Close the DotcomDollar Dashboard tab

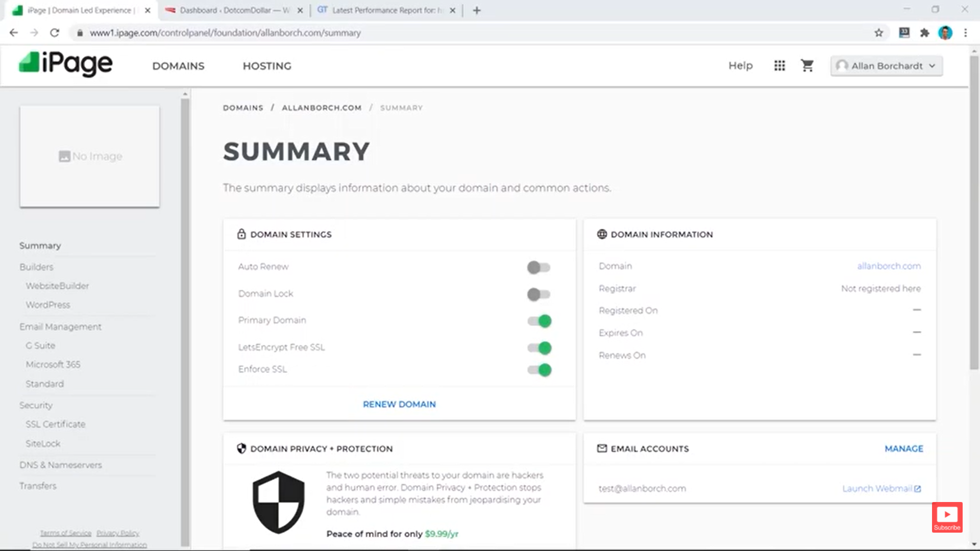pyautogui.click(x=300, y=10)
